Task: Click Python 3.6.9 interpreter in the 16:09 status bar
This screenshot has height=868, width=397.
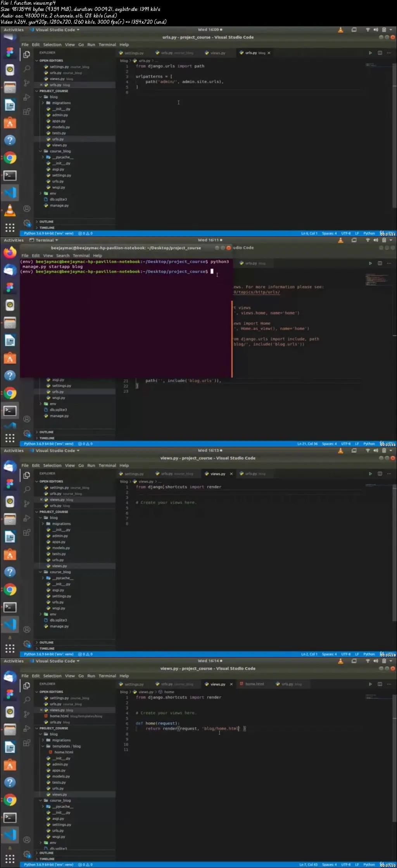Action: click(48, 234)
